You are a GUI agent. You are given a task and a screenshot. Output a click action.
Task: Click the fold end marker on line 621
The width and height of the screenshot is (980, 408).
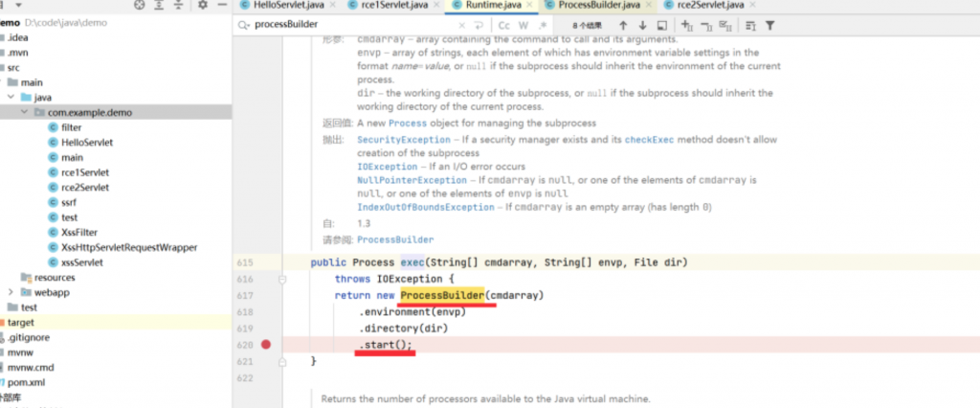tap(282, 362)
